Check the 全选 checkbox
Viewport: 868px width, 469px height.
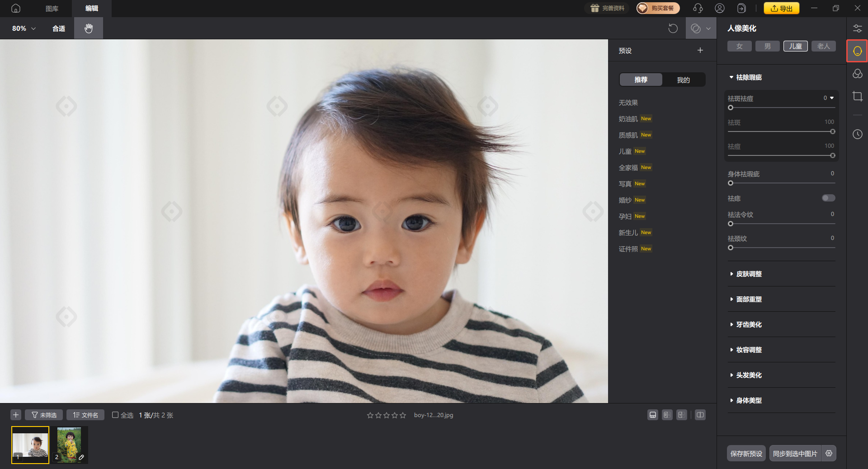tap(115, 415)
